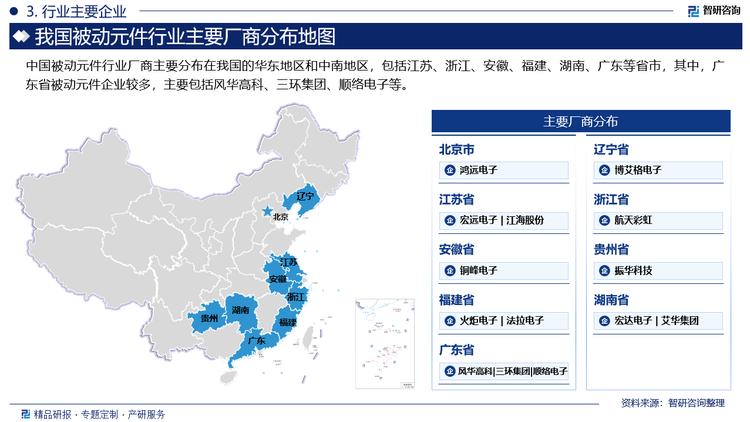750x422 pixels.
Task: Click the 辽宁省 heading
Action: pos(611,150)
